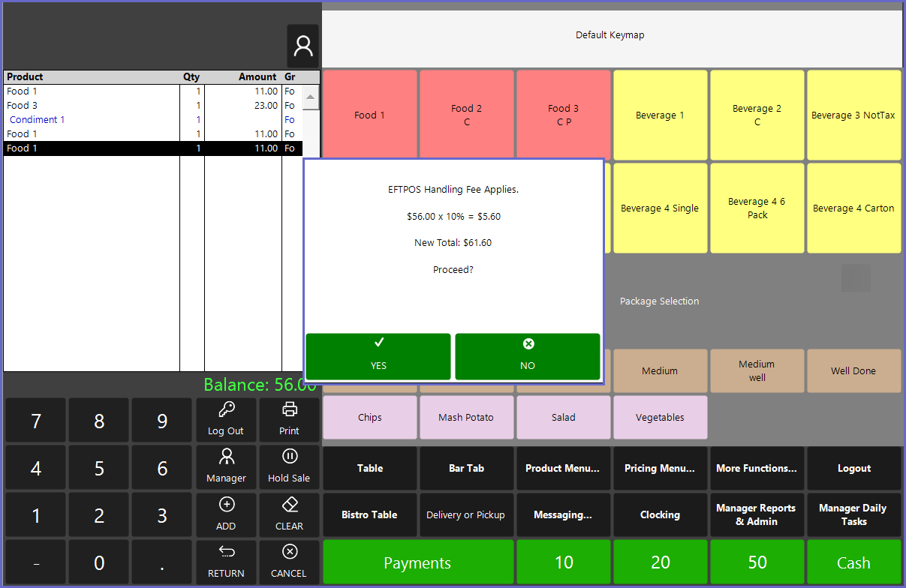Open the Bar Tab screen
The height and width of the screenshot is (588, 906).
click(466, 469)
